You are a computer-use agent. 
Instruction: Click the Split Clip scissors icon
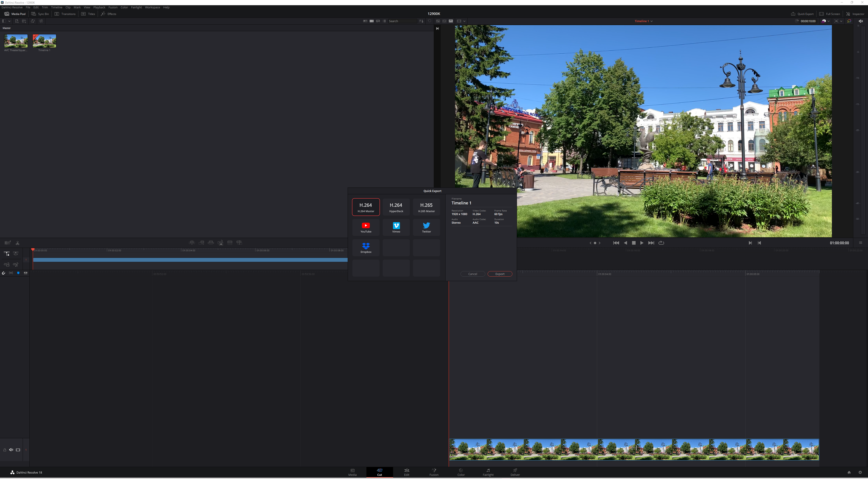coord(18,243)
